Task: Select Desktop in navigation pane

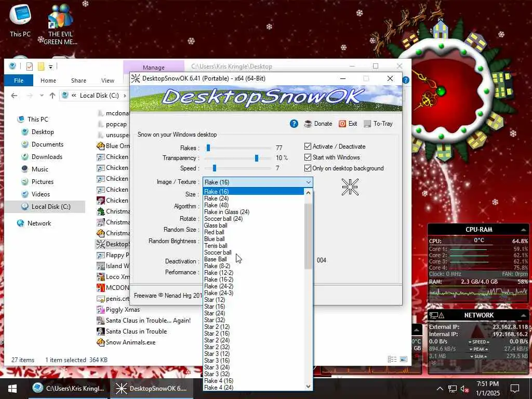Action: pos(43,131)
